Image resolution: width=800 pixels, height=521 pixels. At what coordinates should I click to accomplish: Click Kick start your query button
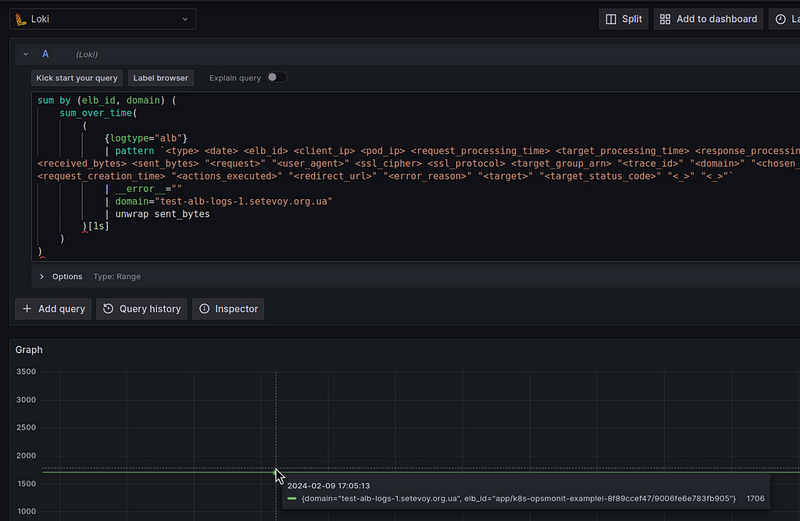click(76, 77)
